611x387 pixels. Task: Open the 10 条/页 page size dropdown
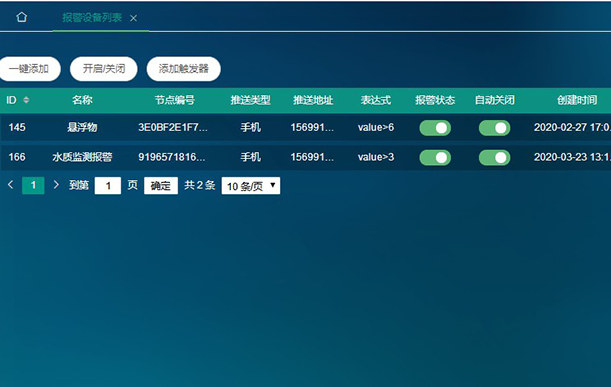coord(251,186)
